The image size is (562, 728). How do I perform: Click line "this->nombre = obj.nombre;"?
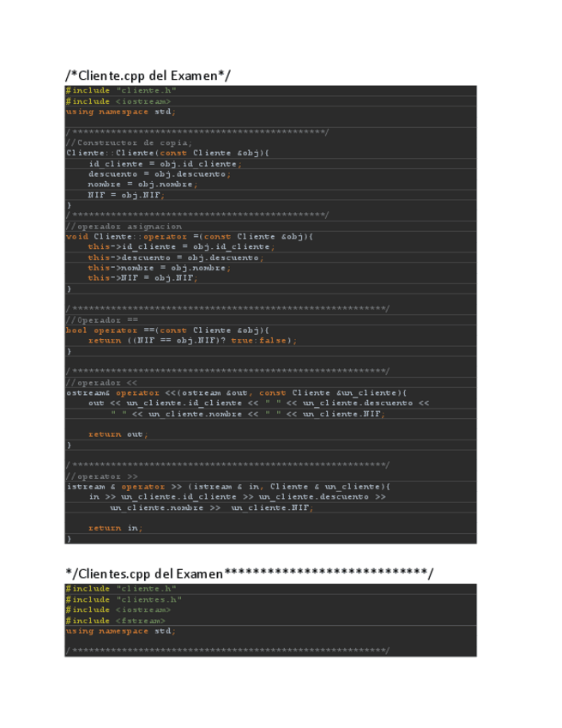[x=160, y=268]
